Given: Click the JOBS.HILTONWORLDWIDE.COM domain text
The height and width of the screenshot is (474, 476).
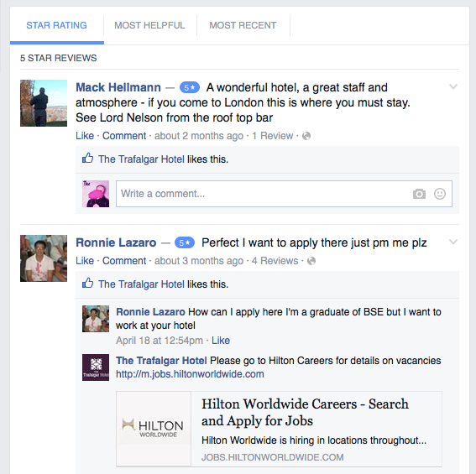Looking at the screenshot, I should pyautogui.click(x=273, y=457).
